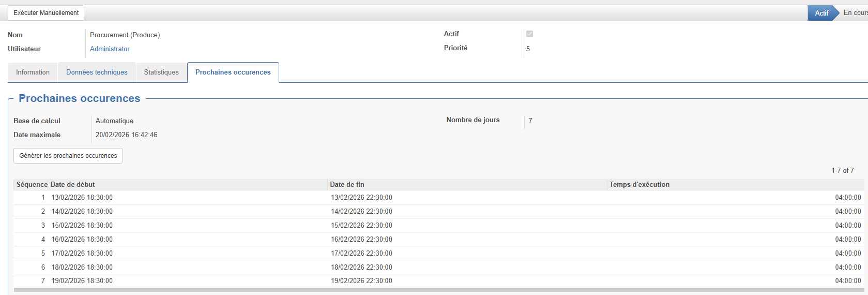Open the Administrator user link
This screenshot has width=868, height=295.
(110, 49)
